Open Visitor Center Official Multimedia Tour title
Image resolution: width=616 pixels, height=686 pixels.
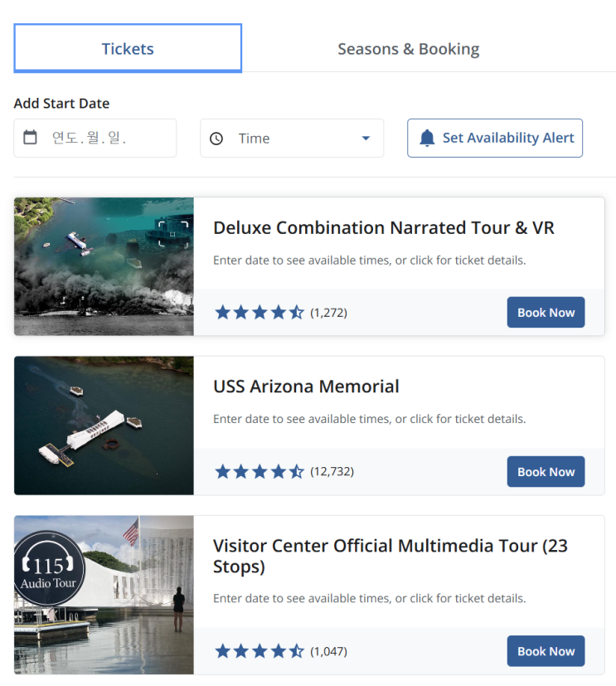(x=390, y=556)
